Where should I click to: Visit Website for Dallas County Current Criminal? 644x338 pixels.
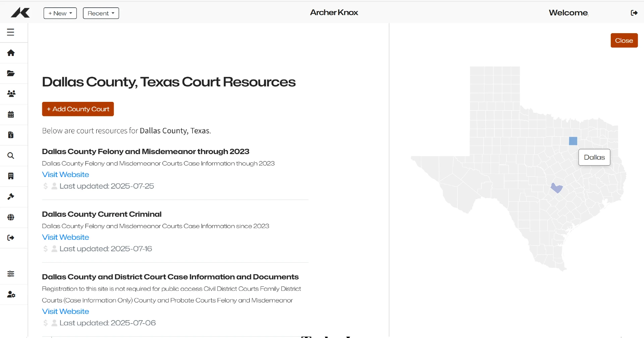(65, 237)
